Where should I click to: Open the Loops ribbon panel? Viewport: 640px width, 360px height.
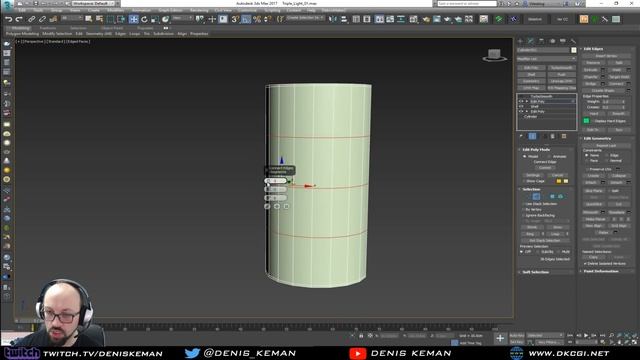(x=134, y=34)
